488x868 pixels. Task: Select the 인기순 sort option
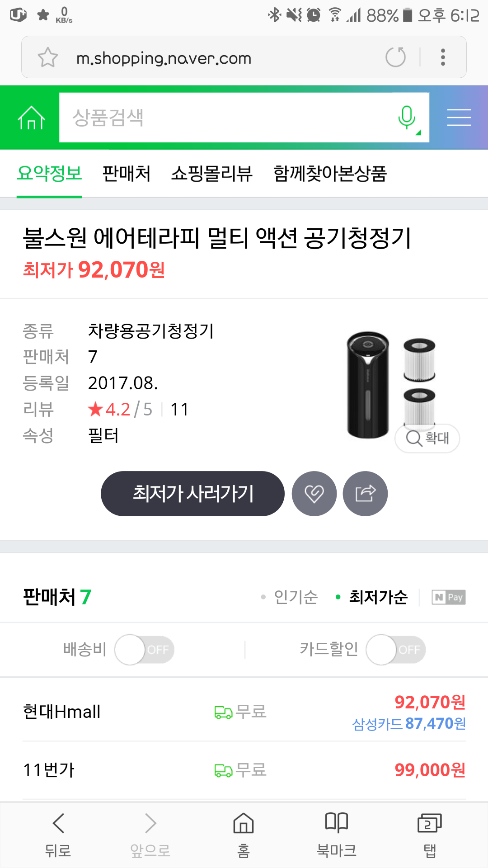(296, 597)
